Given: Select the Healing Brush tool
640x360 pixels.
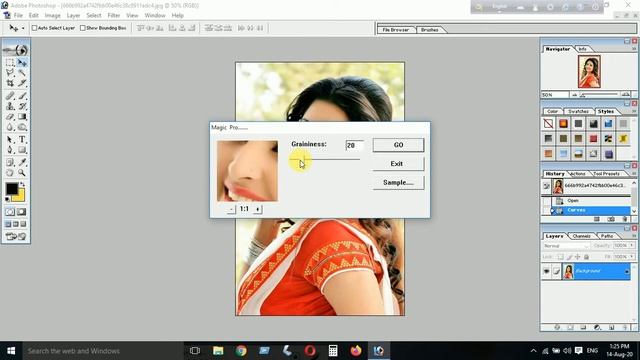Looking at the screenshot, I should 10,96.
